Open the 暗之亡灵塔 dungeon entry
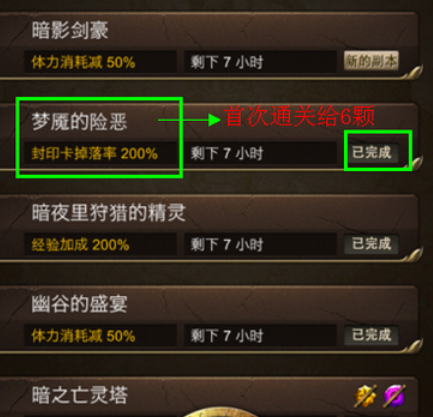 coord(80,395)
